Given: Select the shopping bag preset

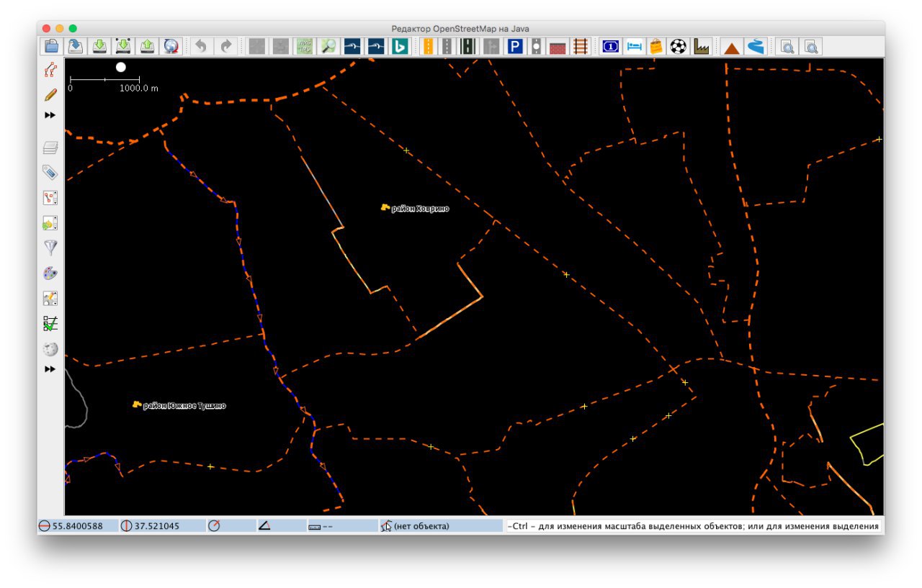Looking at the screenshot, I should pyautogui.click(x=655, y=47).
